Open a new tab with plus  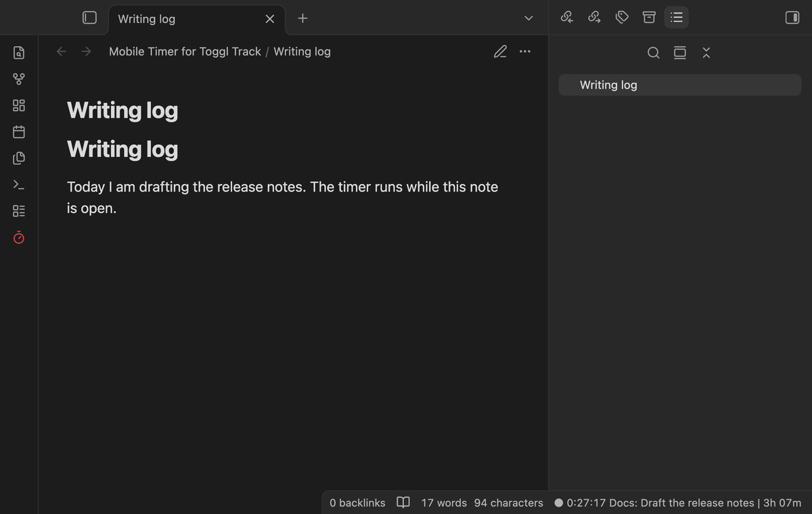[302, 18]
